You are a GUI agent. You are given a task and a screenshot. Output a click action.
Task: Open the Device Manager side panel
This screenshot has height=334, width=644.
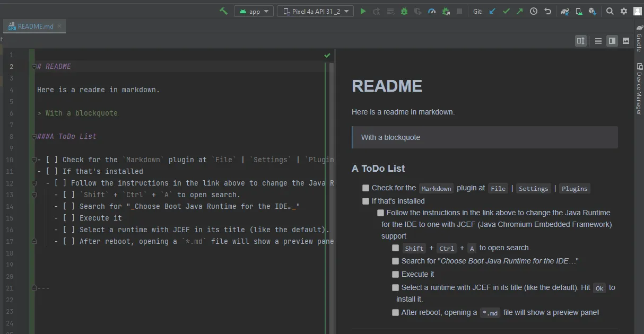pos(639,90)
